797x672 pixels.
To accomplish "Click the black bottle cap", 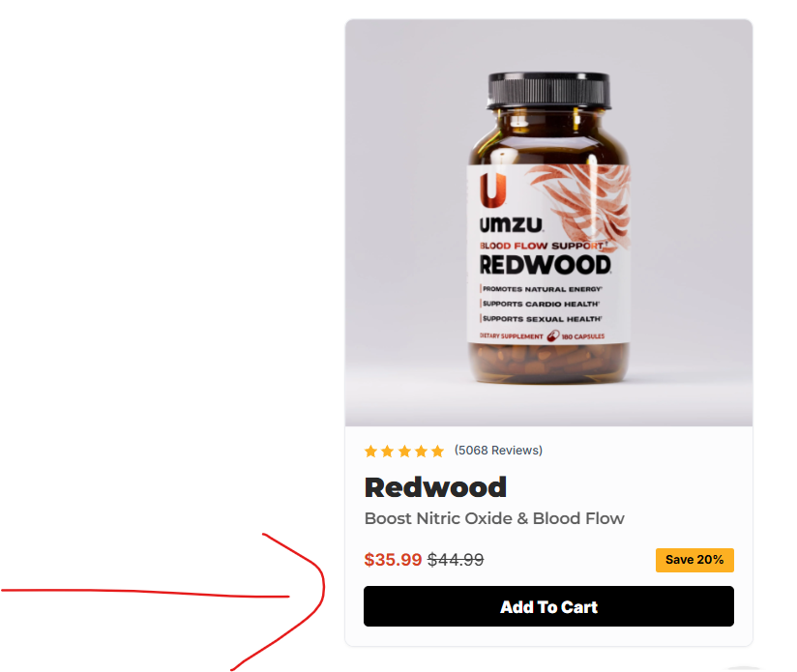I will coord(549,91).
